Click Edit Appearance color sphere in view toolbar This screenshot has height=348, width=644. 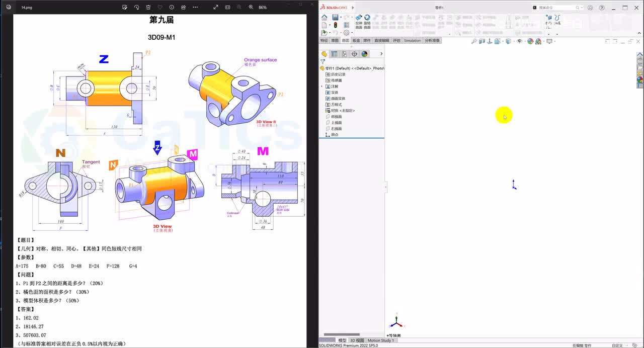pos(530,41)
